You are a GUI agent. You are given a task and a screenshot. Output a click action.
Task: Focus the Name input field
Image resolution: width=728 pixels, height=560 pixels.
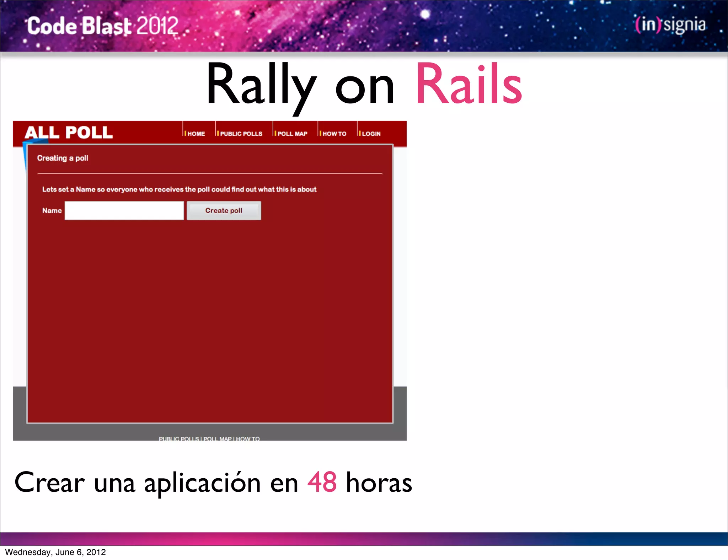coord(124,210)
